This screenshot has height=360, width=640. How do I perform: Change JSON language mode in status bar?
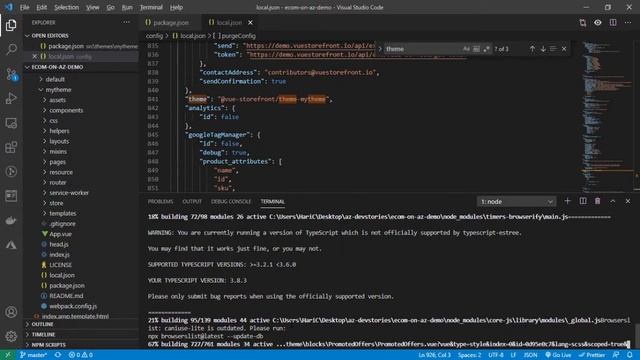coord(530,355)
